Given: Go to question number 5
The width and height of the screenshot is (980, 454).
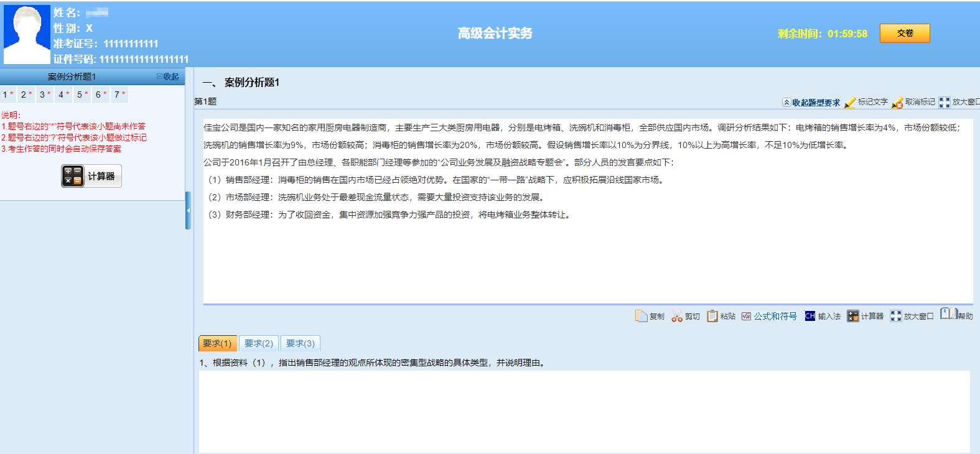Looking at the screenshot, I should coord(83,95).
